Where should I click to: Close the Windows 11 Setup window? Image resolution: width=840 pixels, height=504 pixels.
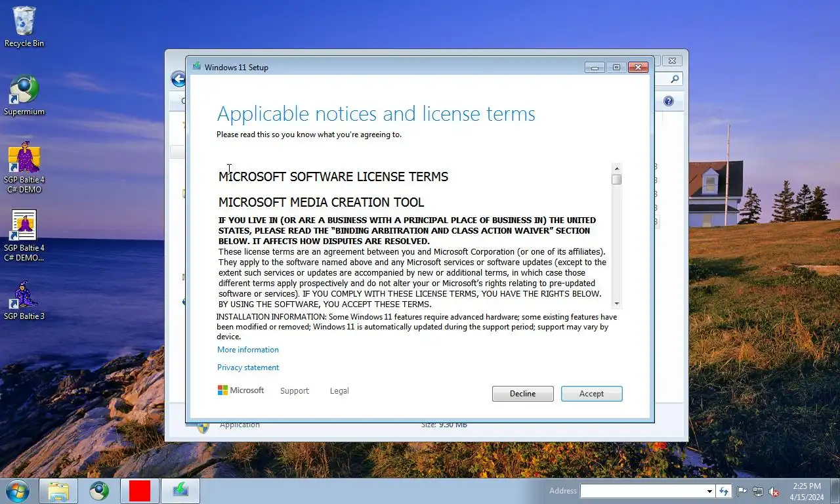[x=638, y=67]
